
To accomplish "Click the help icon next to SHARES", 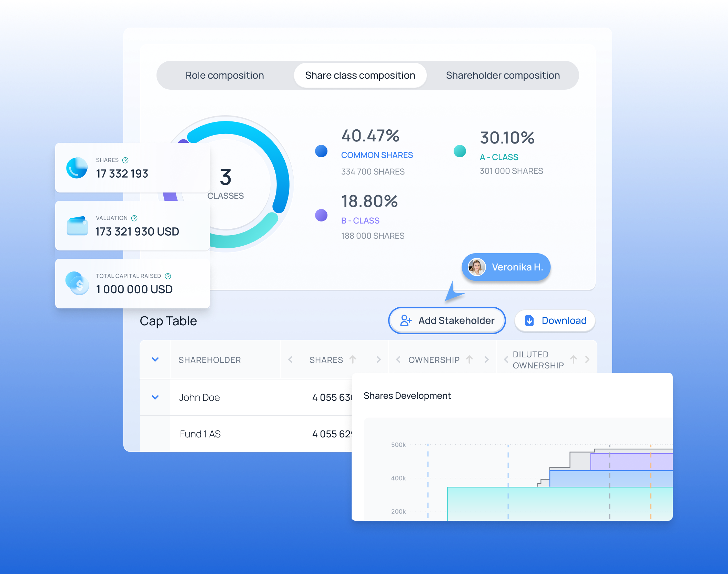I will pyautogui.click(x=125, y=160).
